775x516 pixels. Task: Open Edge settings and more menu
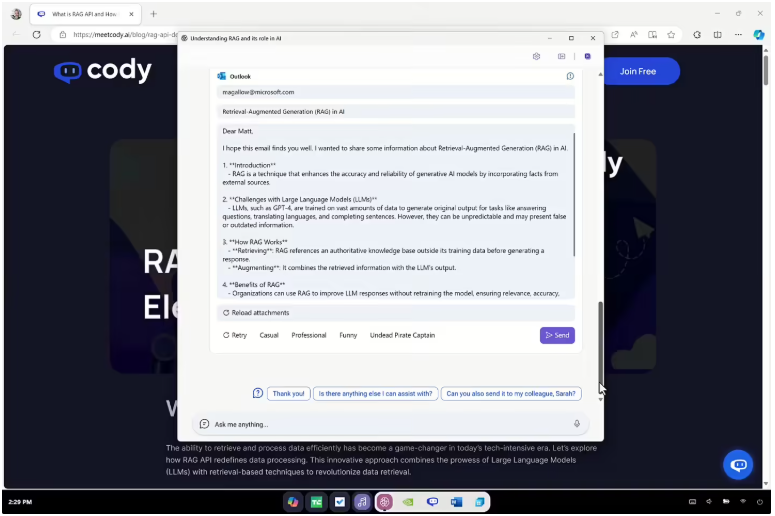738,35
